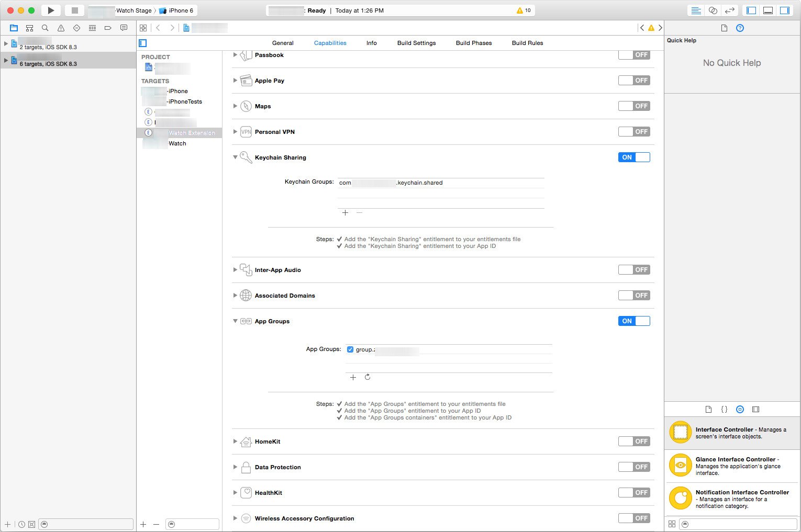Expand the Maps section
Image resolution: width=801 pixels, height=532 pixels.
[235, 106]
